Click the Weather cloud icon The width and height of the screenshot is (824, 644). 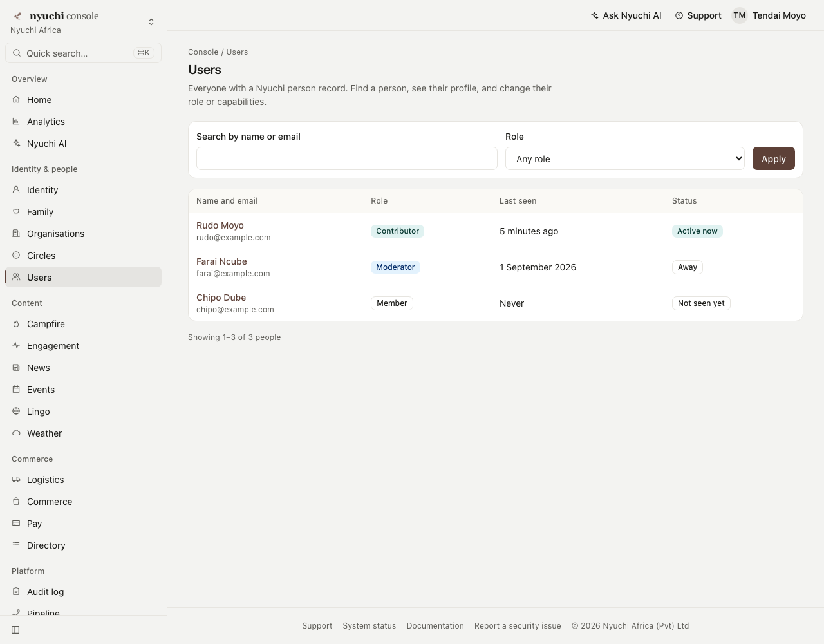pos(16,433)
